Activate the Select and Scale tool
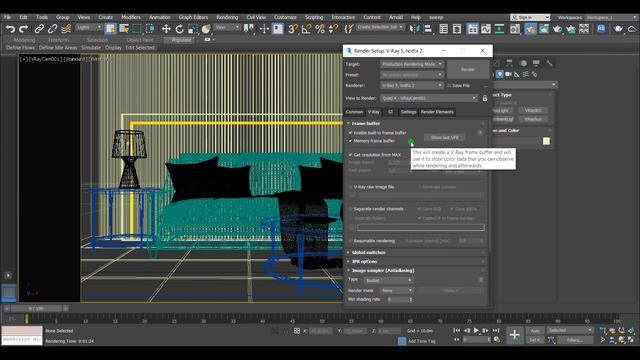This screenshot has height=360, width=640. [193, 29]
